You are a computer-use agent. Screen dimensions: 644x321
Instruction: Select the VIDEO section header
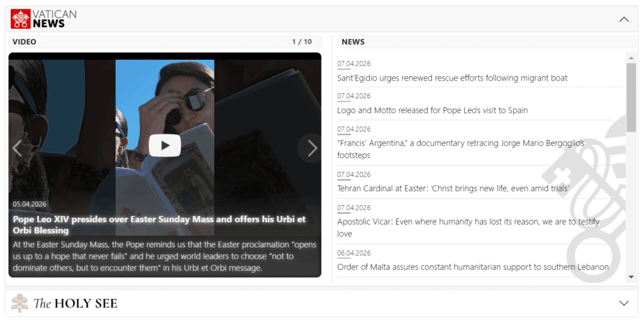[x=25, y=42]
